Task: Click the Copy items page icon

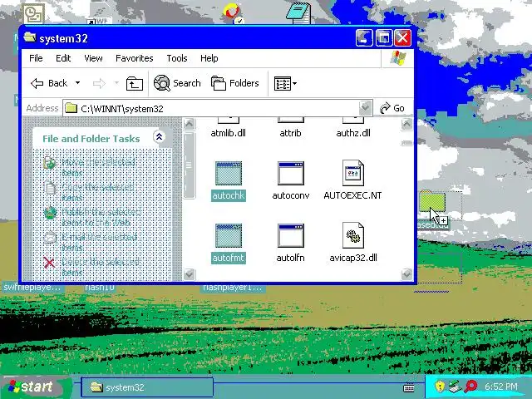Action: click(50, 188)
